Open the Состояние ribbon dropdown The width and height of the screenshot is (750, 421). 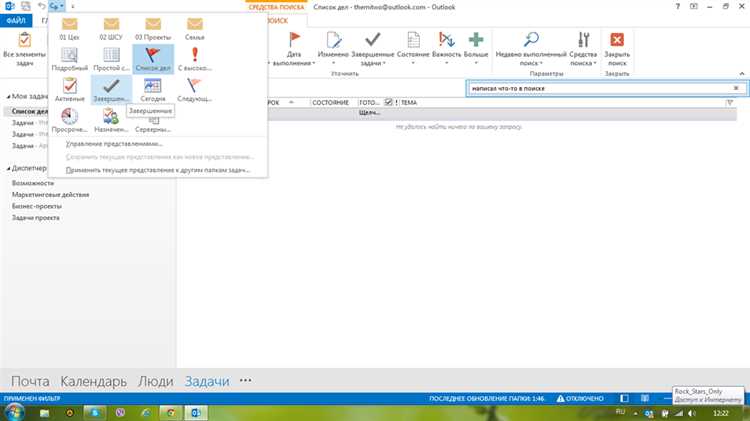[413, 49]
